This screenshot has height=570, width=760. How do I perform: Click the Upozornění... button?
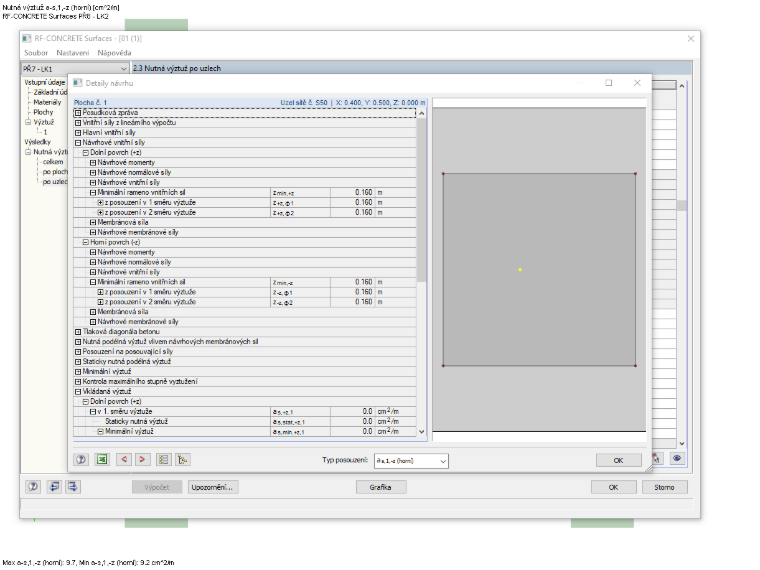point(212,487)
